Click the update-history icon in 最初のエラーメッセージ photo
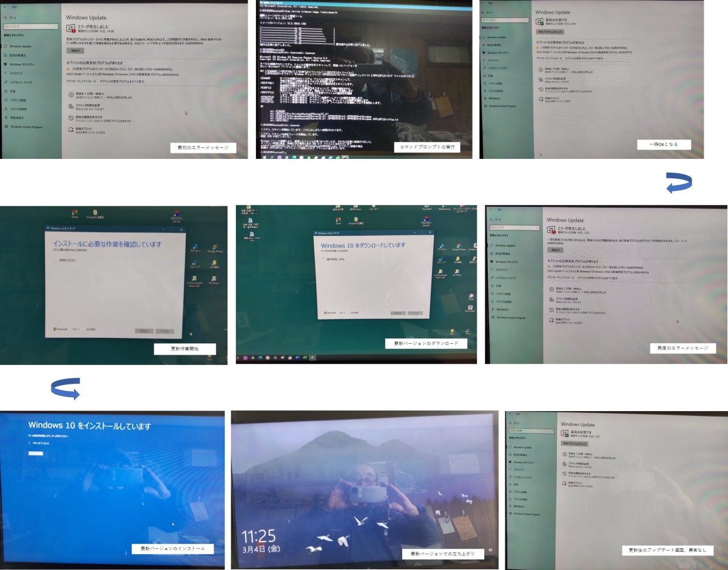The image size is (728, 570). pos(71,118)
